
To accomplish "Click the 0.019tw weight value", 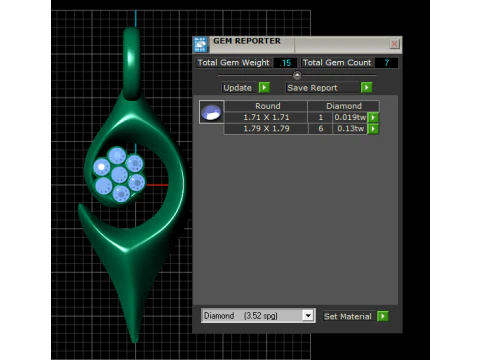I will (350, 117).
